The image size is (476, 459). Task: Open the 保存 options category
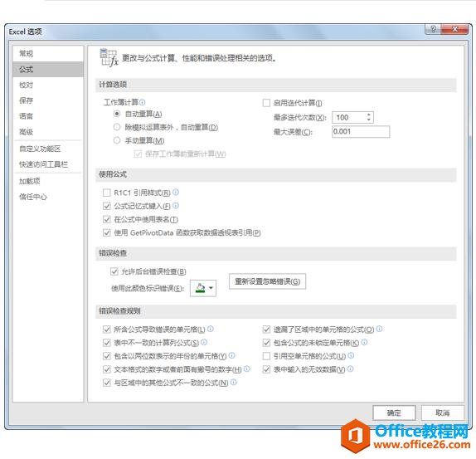[48, 100]
